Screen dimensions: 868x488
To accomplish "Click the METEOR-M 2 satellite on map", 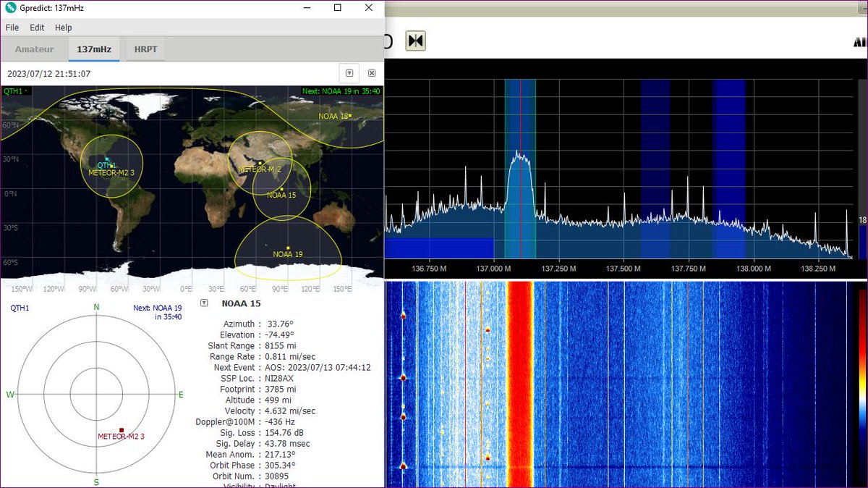I will tap(261, 163).
